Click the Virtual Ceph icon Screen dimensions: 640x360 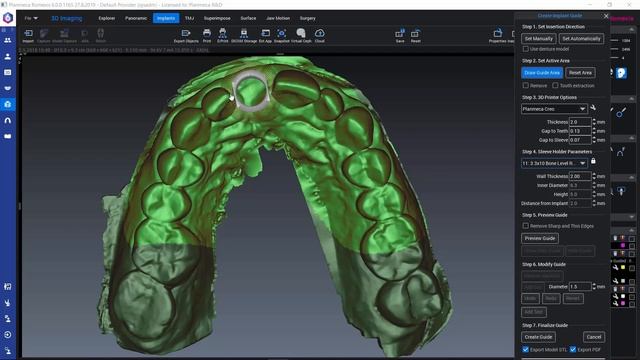301,35
